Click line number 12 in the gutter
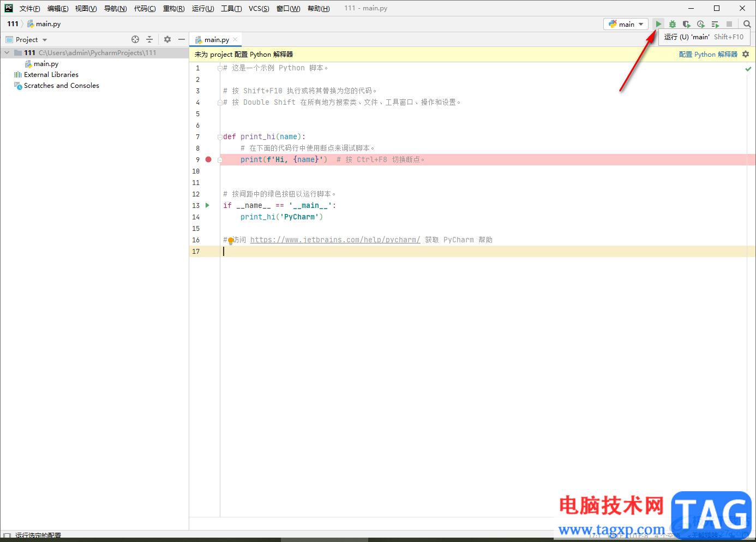Viewport: 756px width, 542px height. (x=196, y=194)
